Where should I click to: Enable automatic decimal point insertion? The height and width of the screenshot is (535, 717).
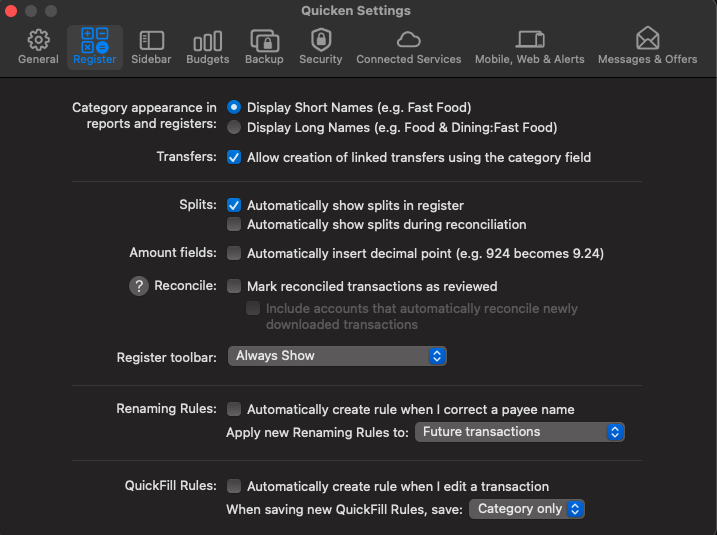tap(234, 253)
